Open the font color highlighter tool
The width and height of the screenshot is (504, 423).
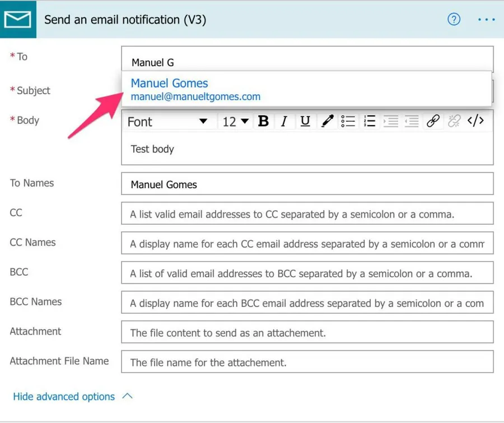[327, 122]
